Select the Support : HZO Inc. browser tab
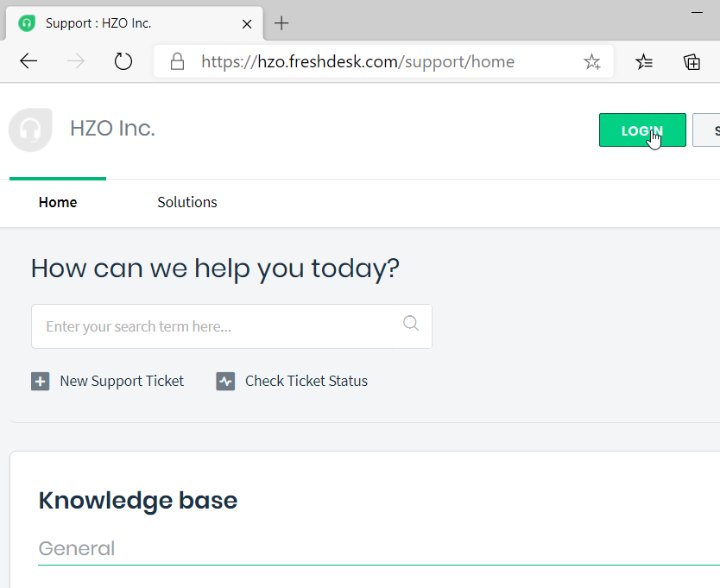The height and width of the screenshot is (588, 720). pos(134,23)
